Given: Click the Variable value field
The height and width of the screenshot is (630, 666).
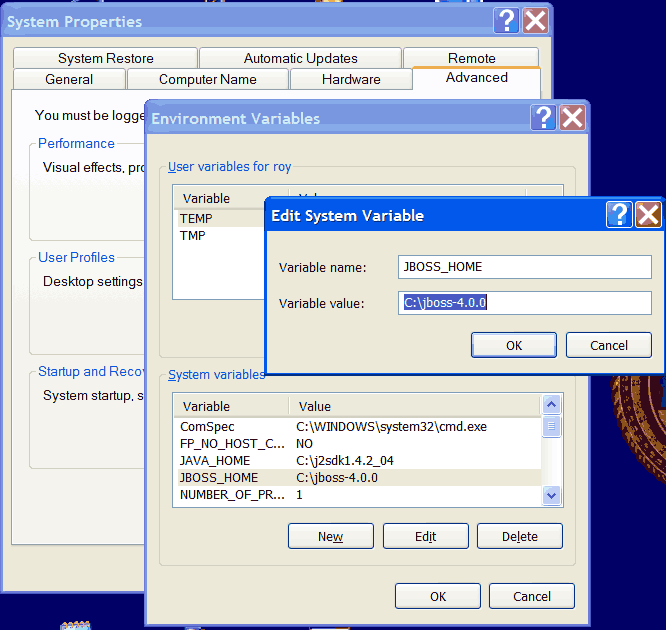Looking at the screenshot, I should pyautogui.click(x=524, y=302).
